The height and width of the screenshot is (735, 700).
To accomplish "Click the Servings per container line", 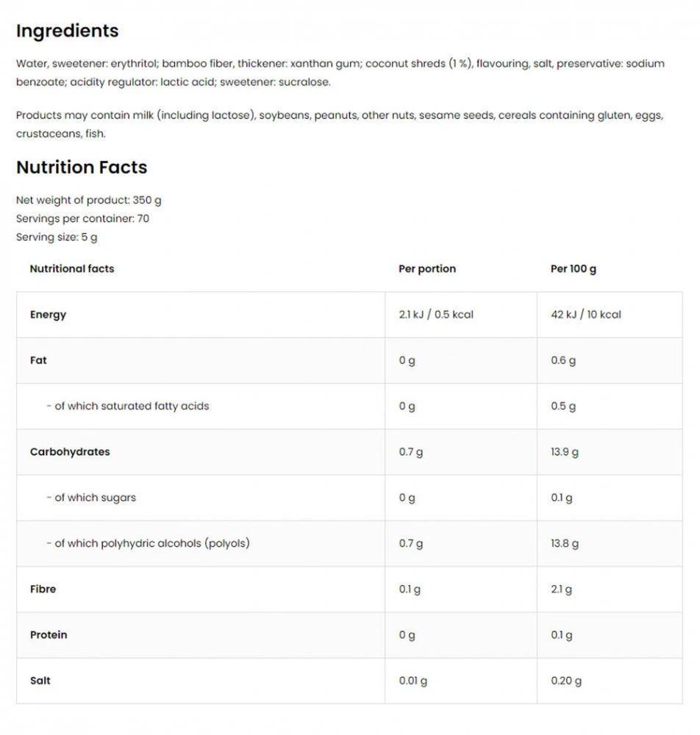I will tap(82, 218).
